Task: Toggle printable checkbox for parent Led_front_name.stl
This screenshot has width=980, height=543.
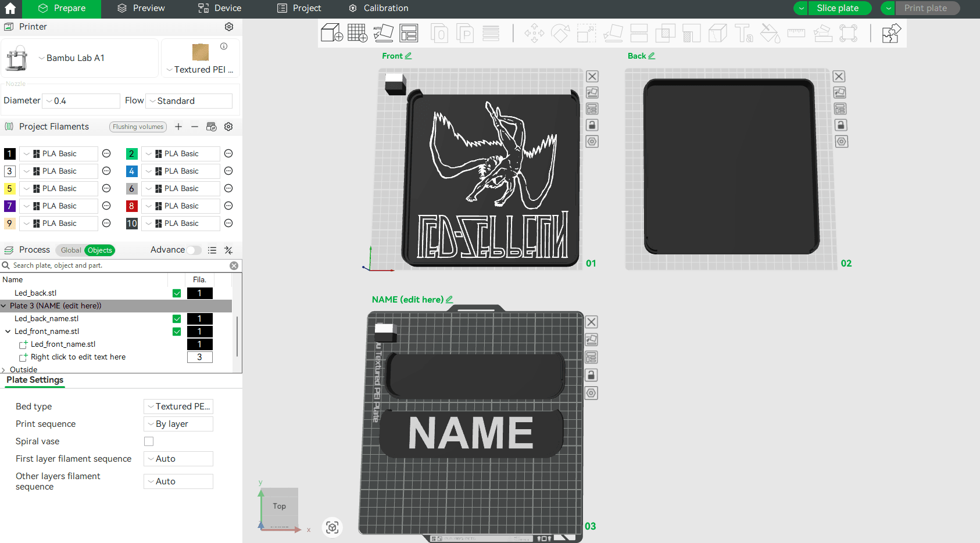Action: [x=177, y=332]
